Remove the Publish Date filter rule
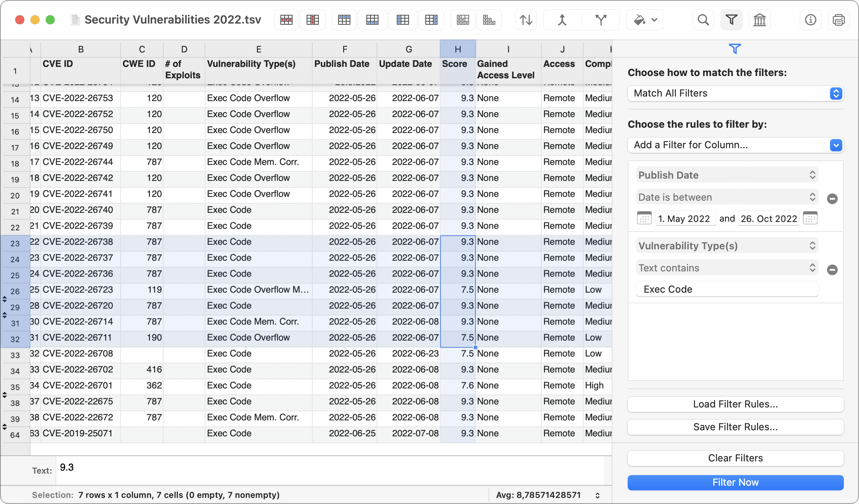This screenshot has height=504, width=859. coord(832,199)
